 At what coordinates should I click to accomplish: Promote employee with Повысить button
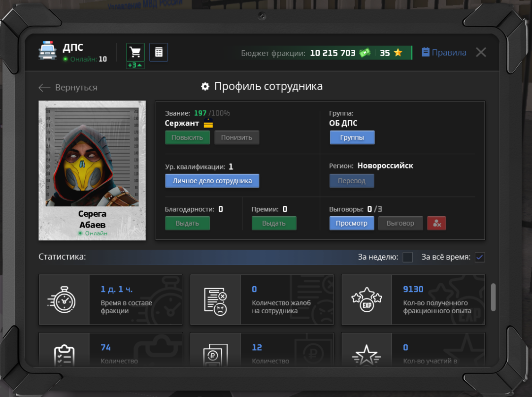[187, 137]
